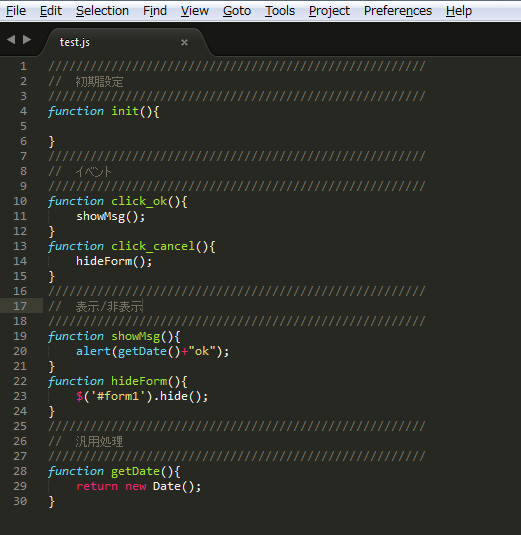
Task: Open the Edit menu
Action: coord(51,11)
